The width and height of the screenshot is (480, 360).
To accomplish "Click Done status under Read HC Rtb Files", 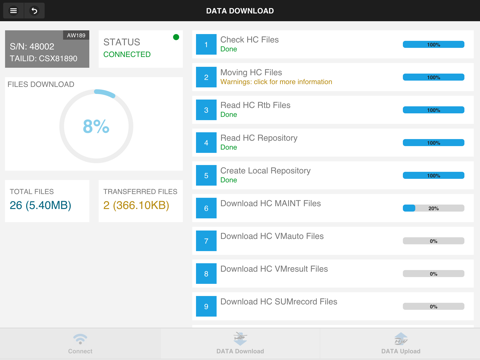I will point(229,114).
